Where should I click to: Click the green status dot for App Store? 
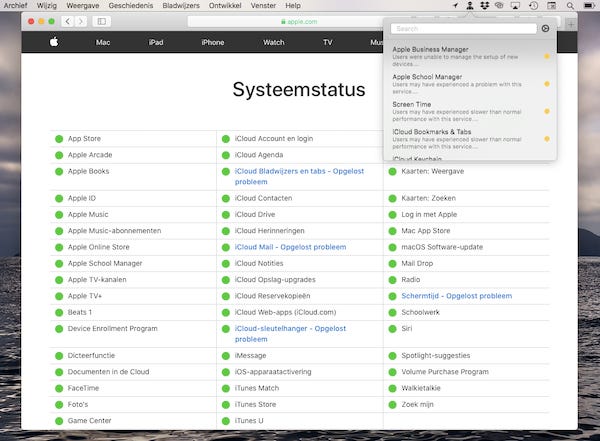[59, 139]
